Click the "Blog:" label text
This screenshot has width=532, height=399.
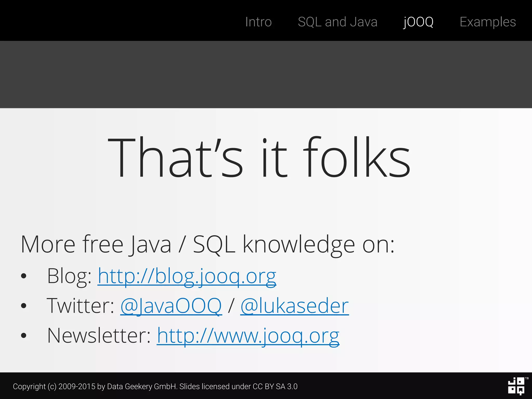(x=69, y=276)
